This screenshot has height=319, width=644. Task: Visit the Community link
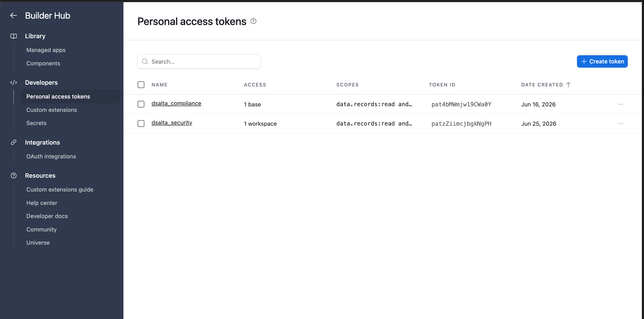pyautogui.click(x=42, y=229)
